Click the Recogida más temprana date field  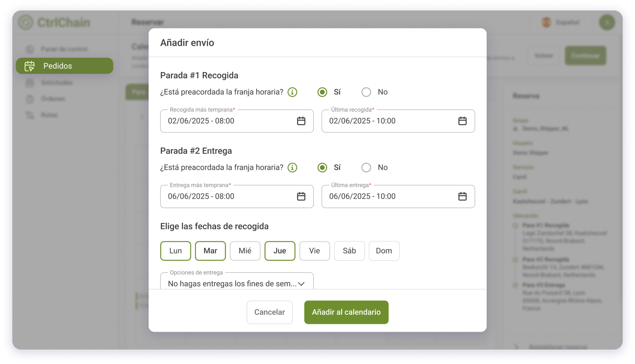click(237, 121)
